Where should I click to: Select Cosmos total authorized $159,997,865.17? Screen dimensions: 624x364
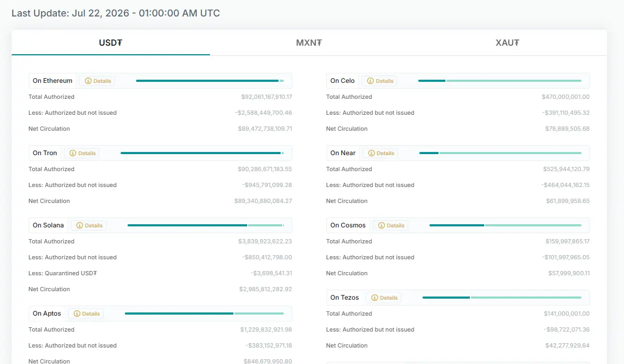pyautogui.click(x=568, y=241)
